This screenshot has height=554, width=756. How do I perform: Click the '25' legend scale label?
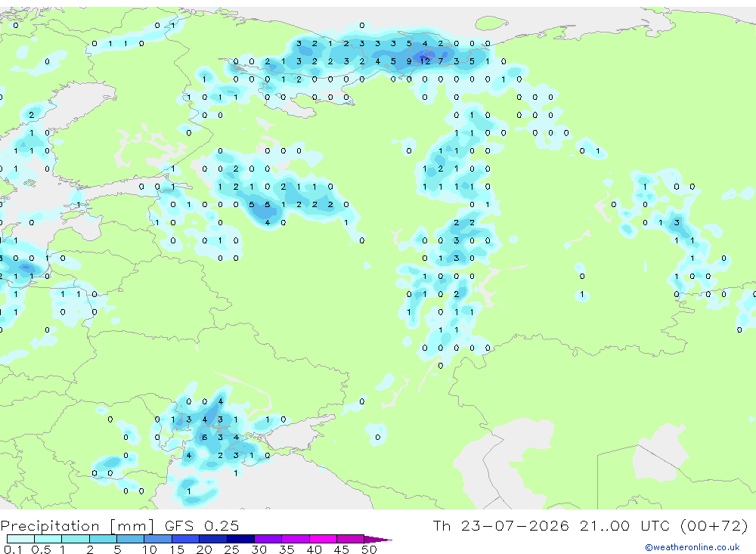pyautogui.click(x=231, y=549)
